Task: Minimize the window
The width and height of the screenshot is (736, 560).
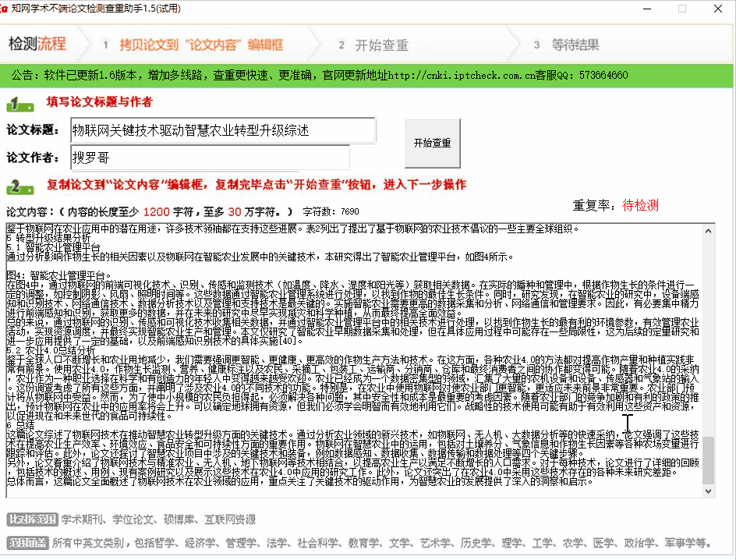Action: tap(647, 9)
